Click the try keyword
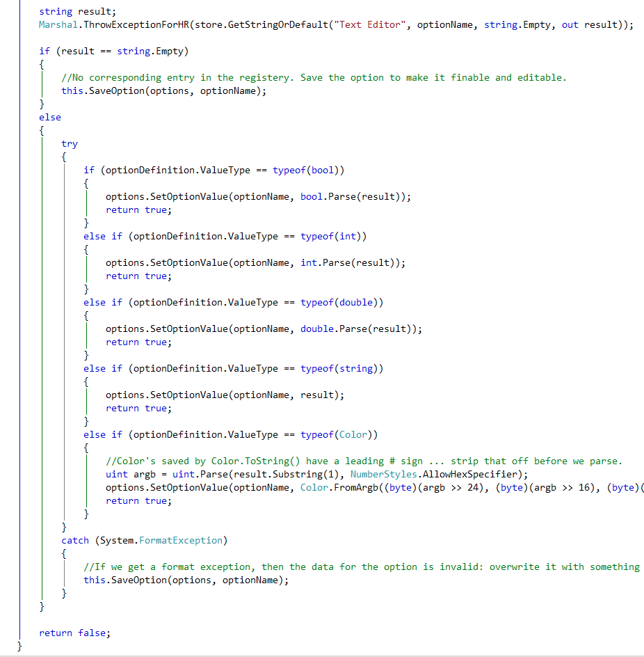The image size is (644, 657). (70, 143)
